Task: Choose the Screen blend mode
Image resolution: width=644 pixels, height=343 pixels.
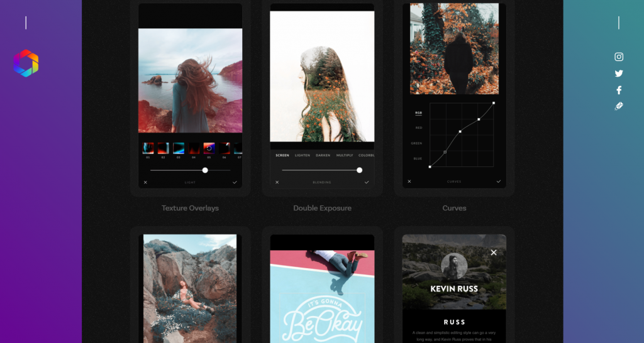Action: click(282, 156)
